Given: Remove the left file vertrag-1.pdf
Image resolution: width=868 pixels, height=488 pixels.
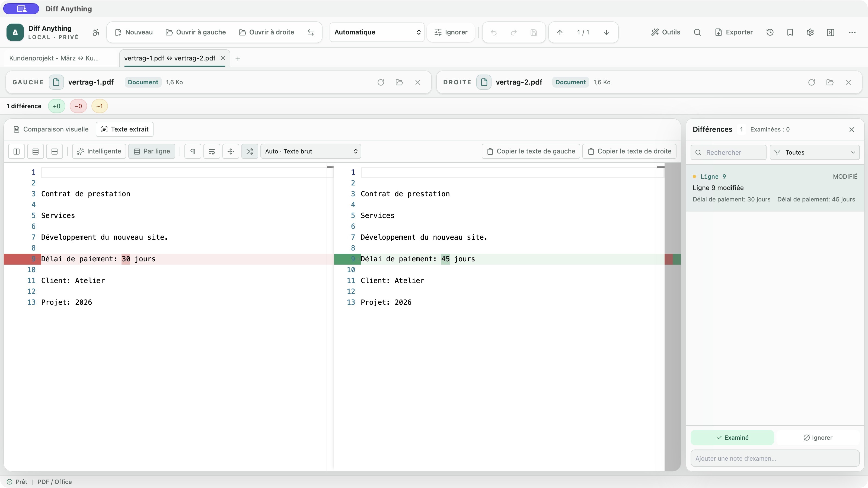Looking at the screenshot, I should tap(418, 82).
